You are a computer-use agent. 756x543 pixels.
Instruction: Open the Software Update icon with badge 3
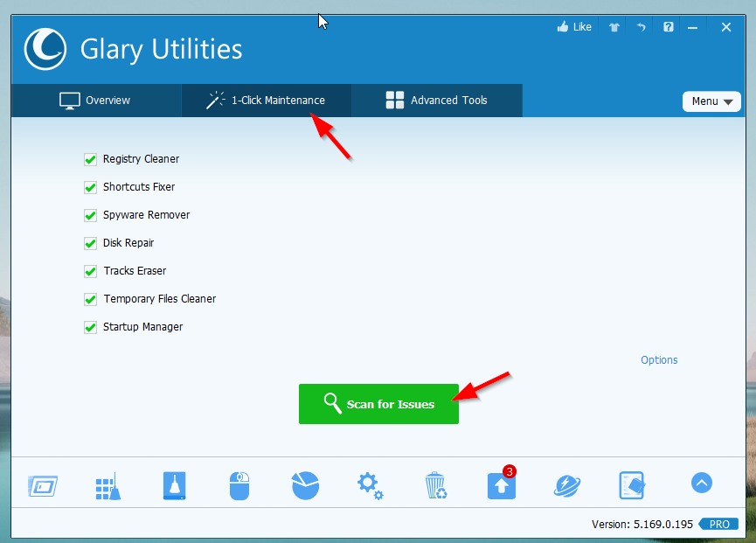point(502,484)
